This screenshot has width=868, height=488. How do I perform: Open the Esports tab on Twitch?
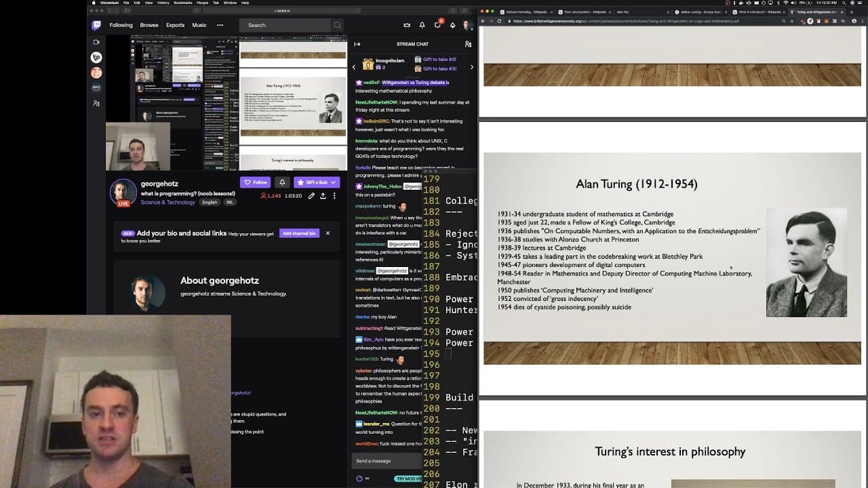point(175,25)
